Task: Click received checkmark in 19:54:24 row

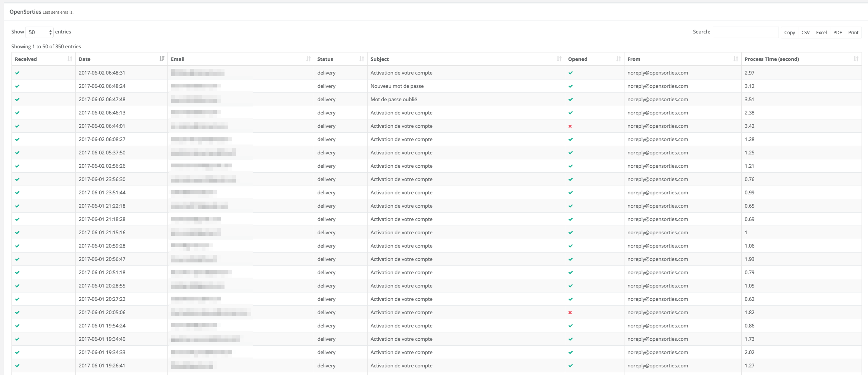Action: [17, 326]
